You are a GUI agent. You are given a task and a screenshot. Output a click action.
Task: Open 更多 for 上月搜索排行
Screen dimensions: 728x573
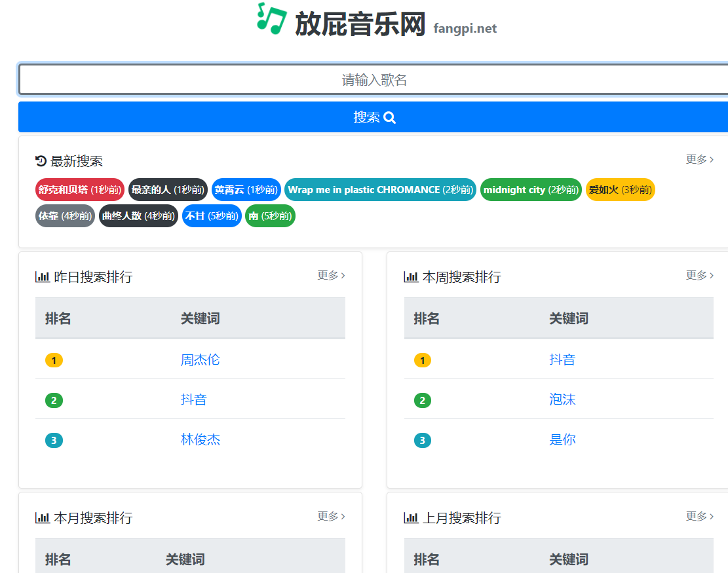click(x=699, y=516)
